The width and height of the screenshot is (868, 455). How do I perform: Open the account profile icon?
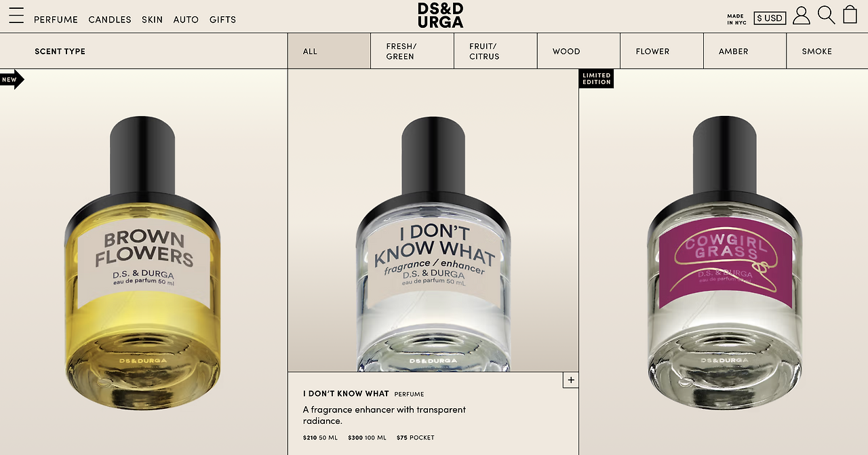tap(802, 16)
